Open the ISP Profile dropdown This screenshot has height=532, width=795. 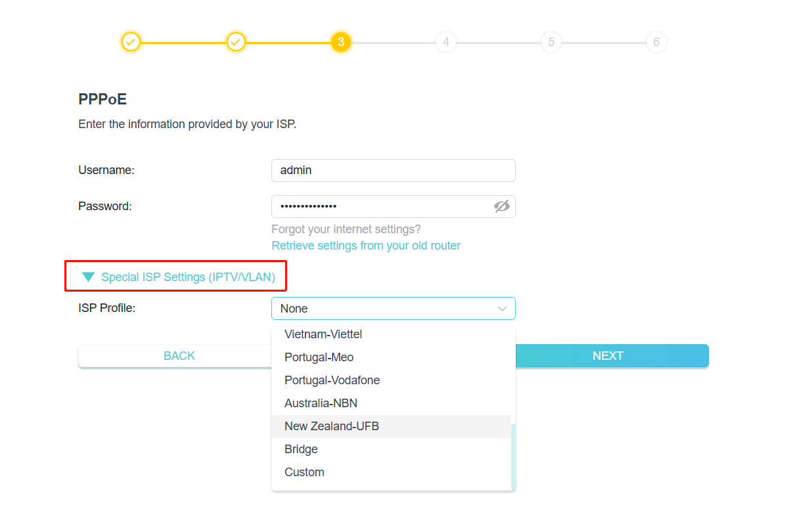[x=393, y=308]
